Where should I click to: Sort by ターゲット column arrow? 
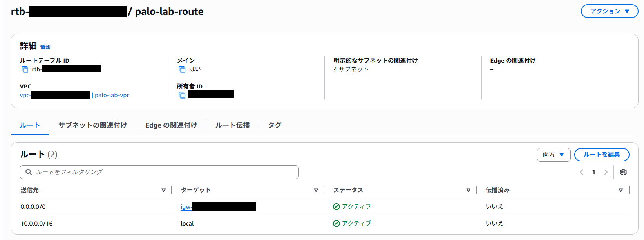pyautogui.click(x=316, y=190)
